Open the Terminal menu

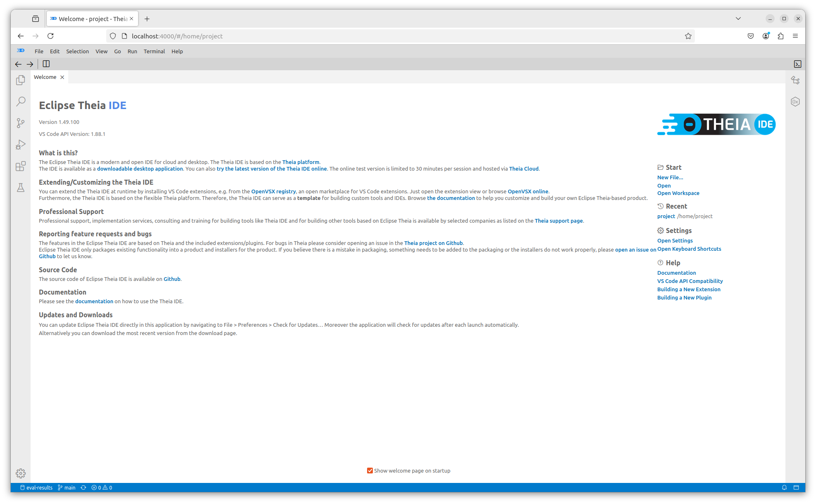tap(154, 51)
